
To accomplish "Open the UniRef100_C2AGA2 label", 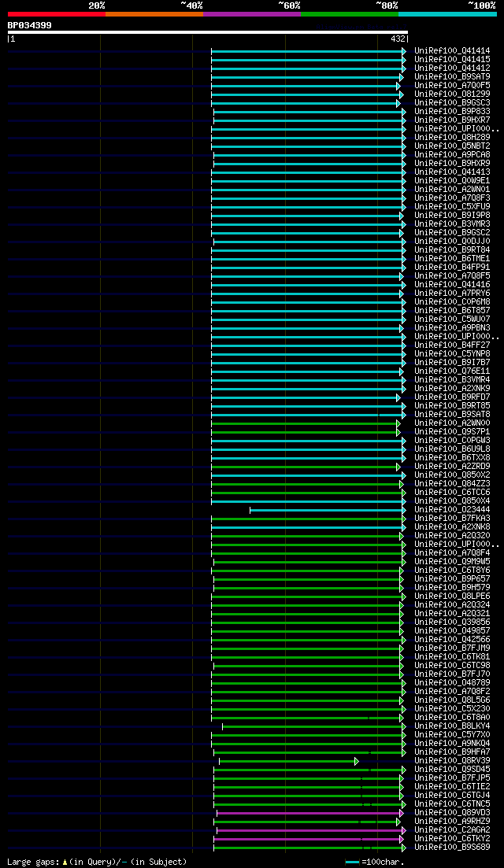I will click(452, 829).
